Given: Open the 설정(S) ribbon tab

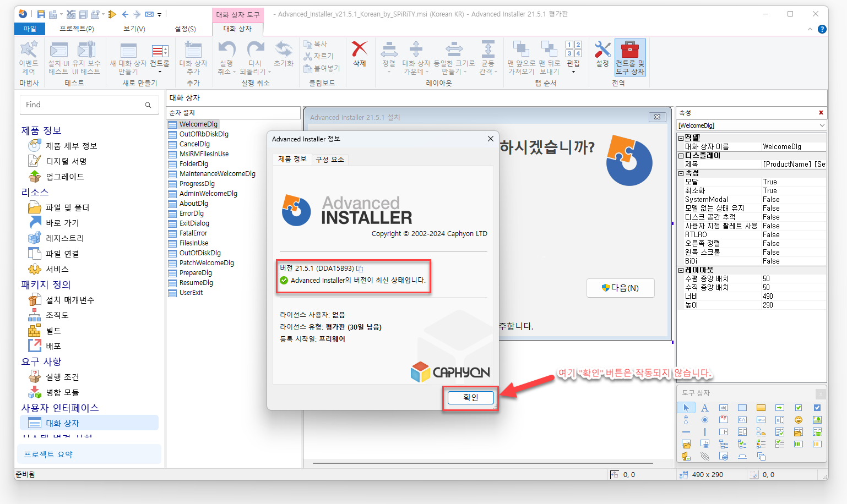Looking at the screenshot, I should click(185, 29).
